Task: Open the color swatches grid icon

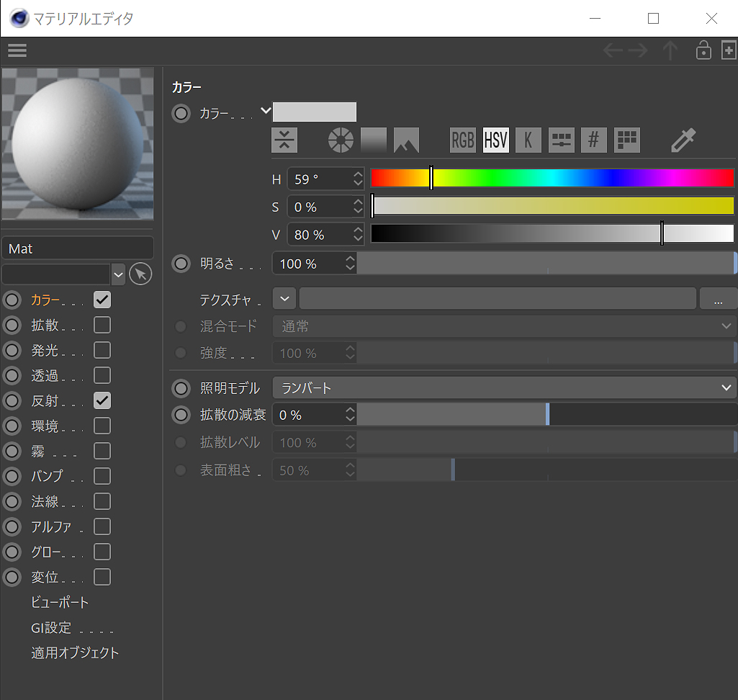Action: [627, 140]
